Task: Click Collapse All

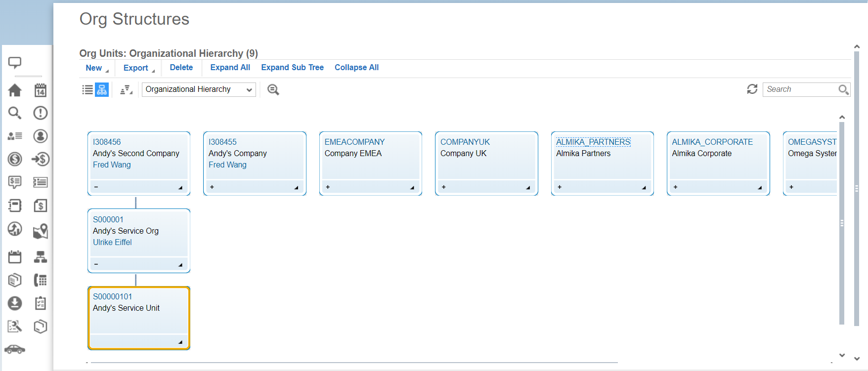Action: (x=357, y=68)
